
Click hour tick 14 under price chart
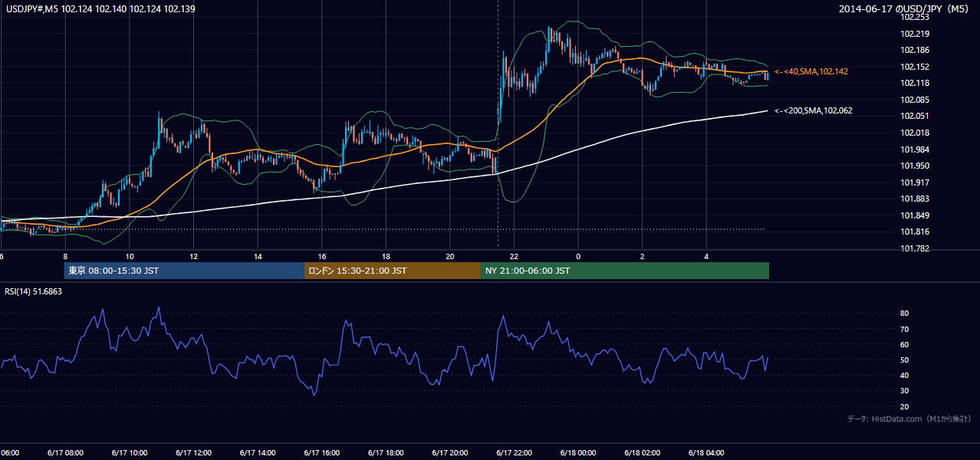pos(258,256)
